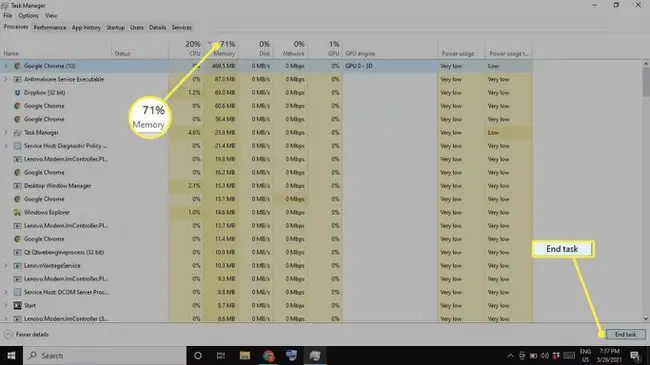Expand Service Host: DCOM Server Process

pyautogui.click(x=6, y=292)
